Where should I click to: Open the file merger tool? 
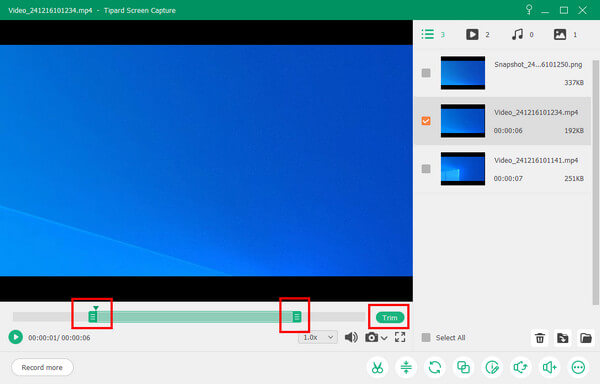coord(463,368)
